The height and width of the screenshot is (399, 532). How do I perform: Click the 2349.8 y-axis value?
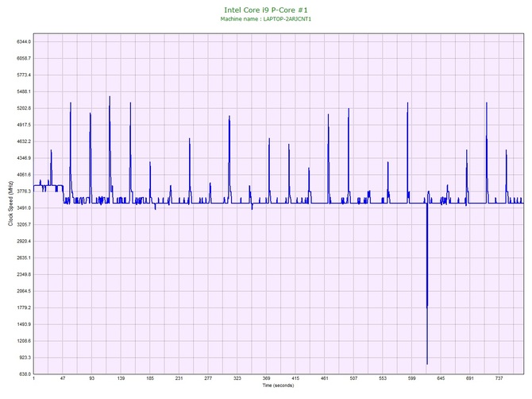[24, 275]
